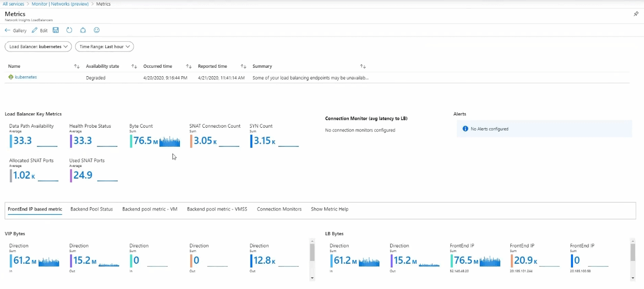This screenshot has height=289, width=644.
Task: Click the Data Path Availability 33.3 tile
Action: (33, 136)
